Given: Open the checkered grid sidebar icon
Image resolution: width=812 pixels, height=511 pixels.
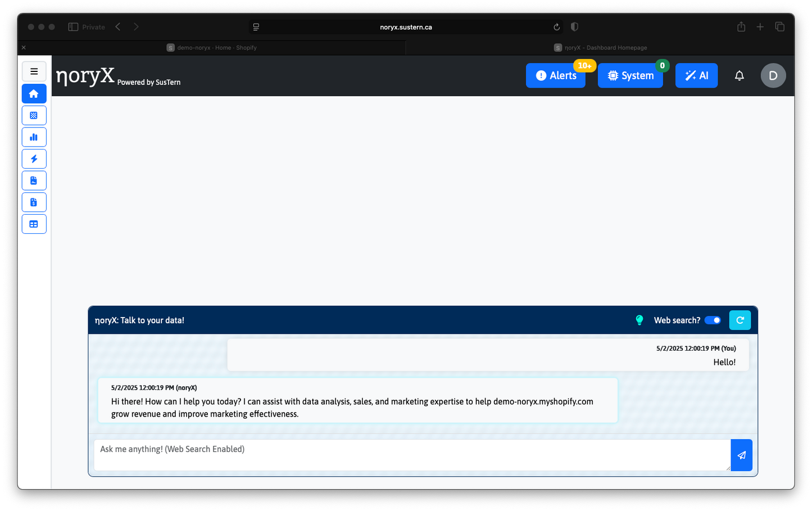Looking at the screenshot, I should 34,115.
